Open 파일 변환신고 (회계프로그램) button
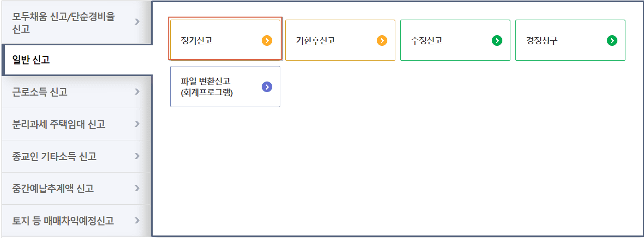This screenshot has width=644, height=238. [x=209, y=87]
